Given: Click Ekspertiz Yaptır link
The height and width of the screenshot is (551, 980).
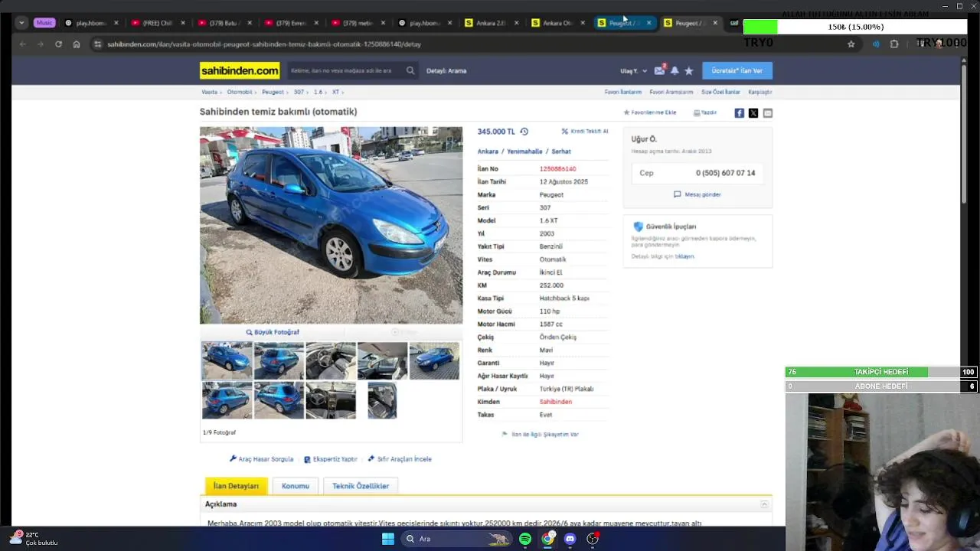Looking at the screenshot, I should coord(331,459).
